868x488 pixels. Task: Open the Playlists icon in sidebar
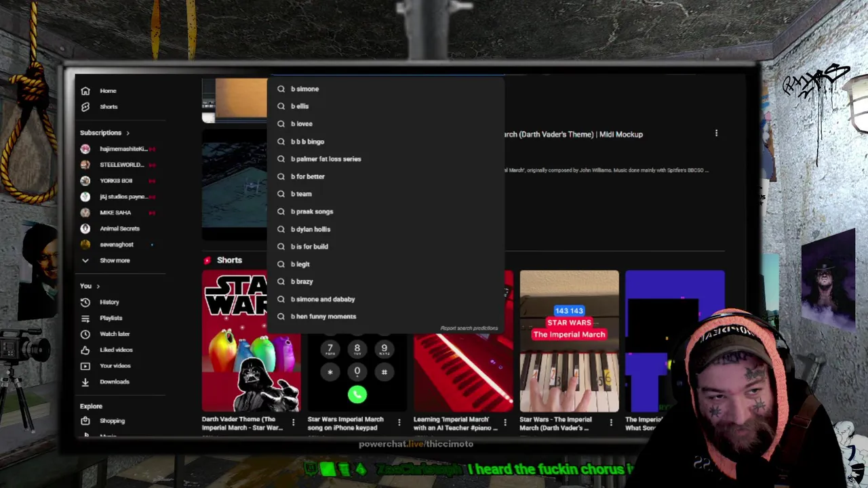(x=85, y=318)
